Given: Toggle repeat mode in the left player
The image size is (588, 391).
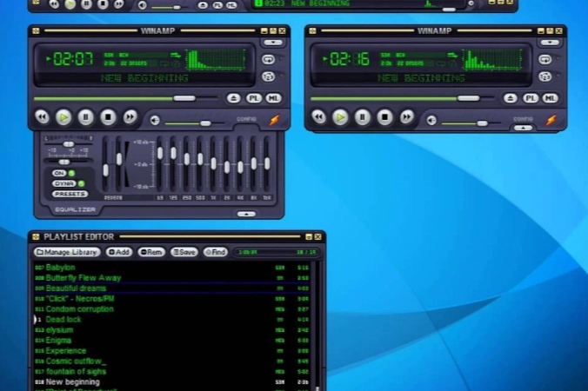Looking at the screenshot, I should tap(269, 59).
